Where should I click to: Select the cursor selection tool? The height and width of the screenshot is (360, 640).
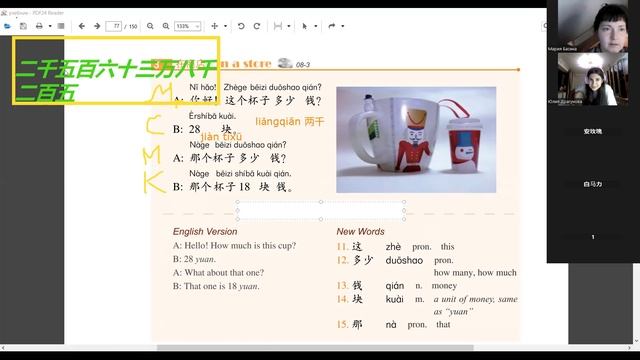pyautogui.click(x=304, y=26)
